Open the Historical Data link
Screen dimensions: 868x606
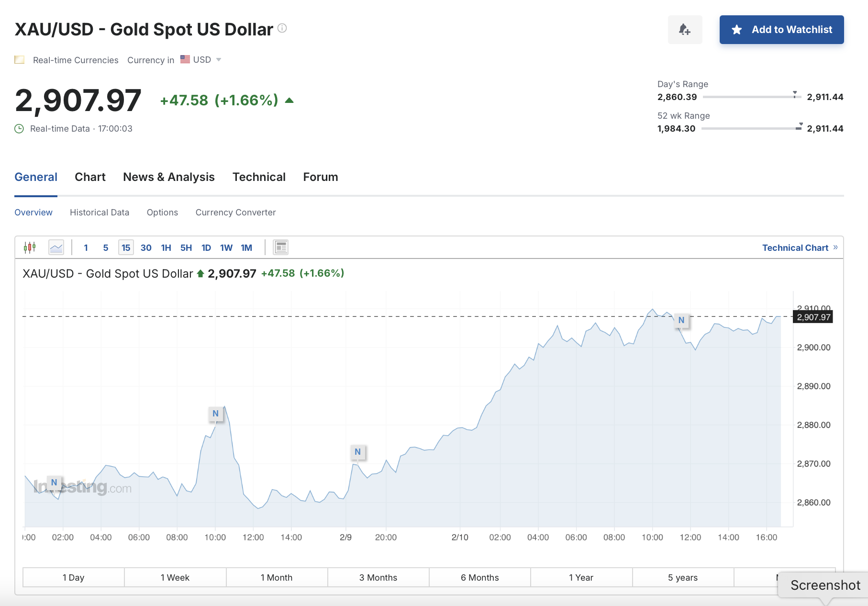click(100, 213)
